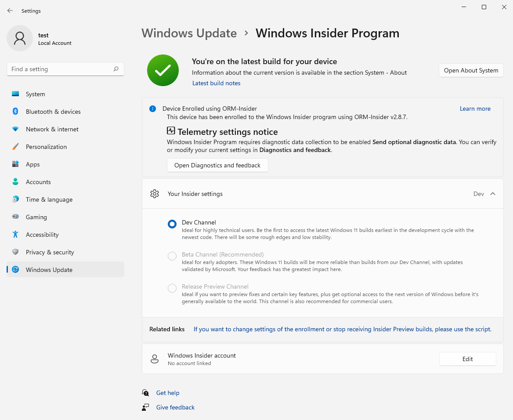Screen dimensions: 513x420
Task: Select Windows Update in sidebar
Action: coord(65,269)
